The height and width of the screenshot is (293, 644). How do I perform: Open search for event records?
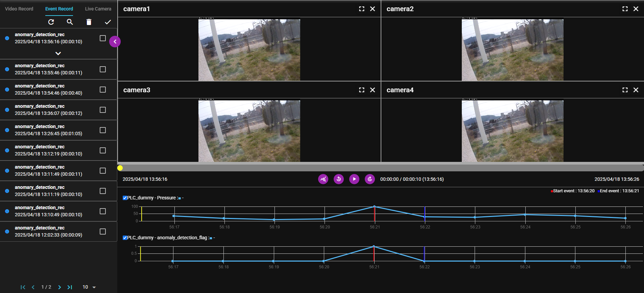coord(70,22)
